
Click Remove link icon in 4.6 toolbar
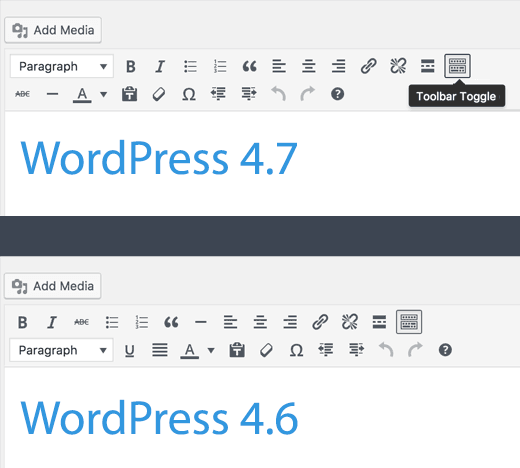pos(350,322)
